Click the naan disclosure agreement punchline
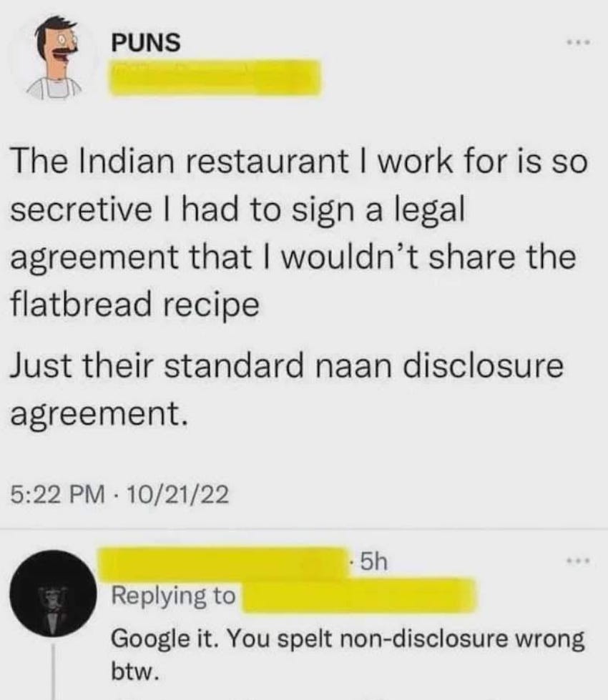This screenshot has width=608, height=700. tap(286, 388)
